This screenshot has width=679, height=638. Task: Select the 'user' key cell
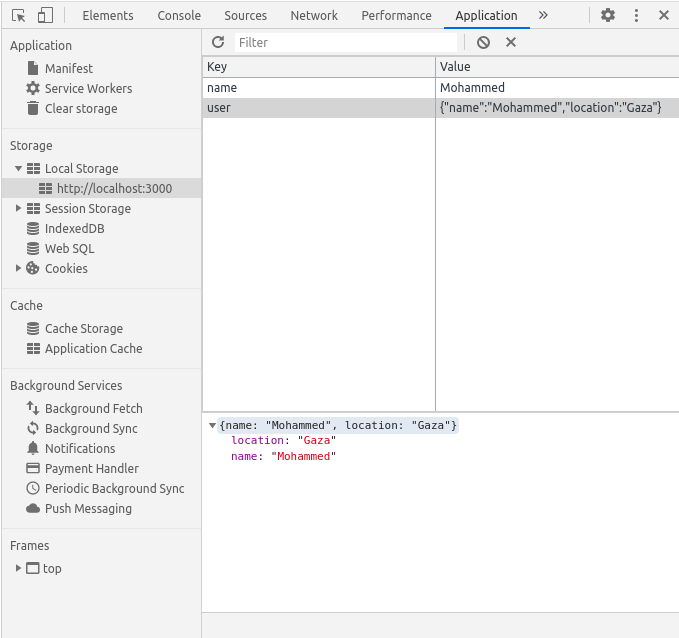(319, 107)
